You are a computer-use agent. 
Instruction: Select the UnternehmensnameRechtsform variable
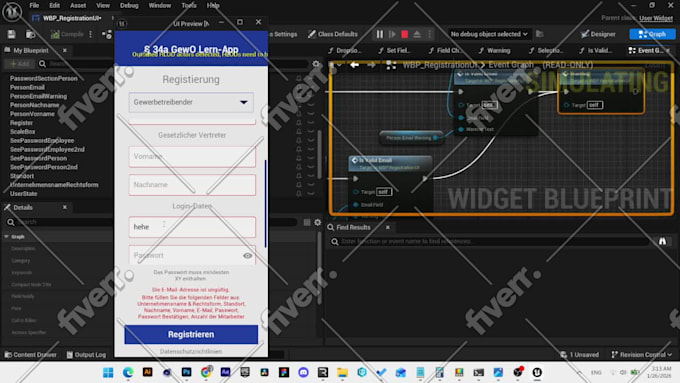54,185
